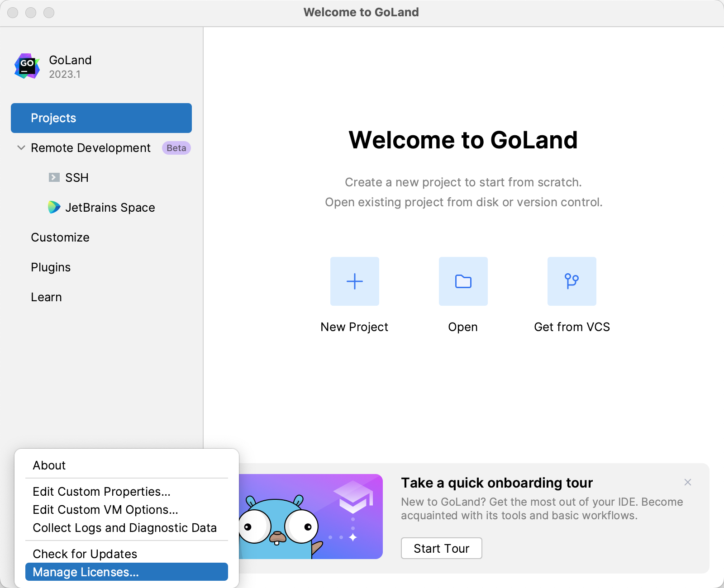Select JetBrains Space remote option
Image resolution: width=724 pixels, height=588 pixels.
(110, 208)
